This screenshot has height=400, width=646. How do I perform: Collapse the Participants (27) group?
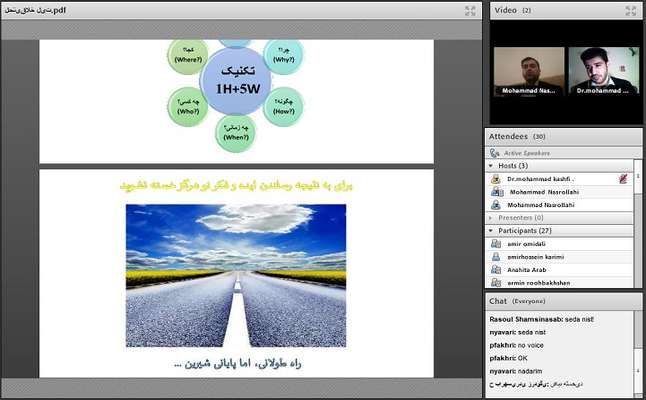[491, 231]
